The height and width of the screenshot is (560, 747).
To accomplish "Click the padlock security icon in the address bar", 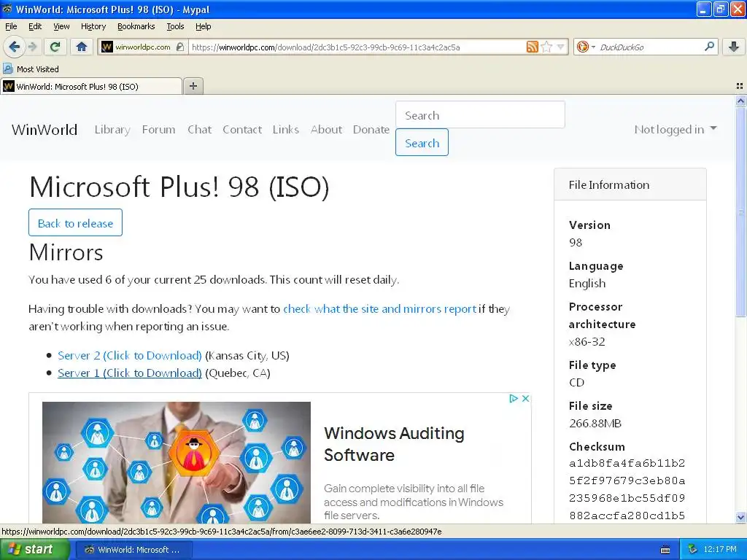I will pos(179,47).
